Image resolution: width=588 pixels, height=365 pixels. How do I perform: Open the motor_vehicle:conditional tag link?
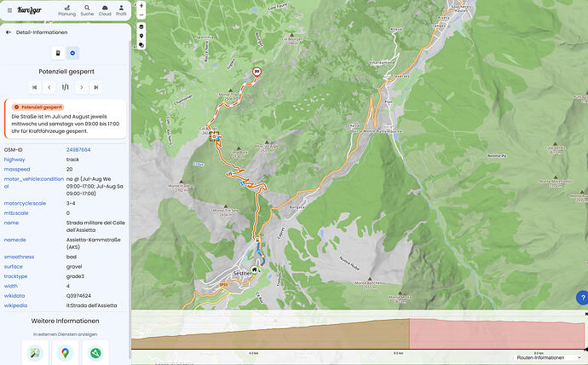coord(34,182)
